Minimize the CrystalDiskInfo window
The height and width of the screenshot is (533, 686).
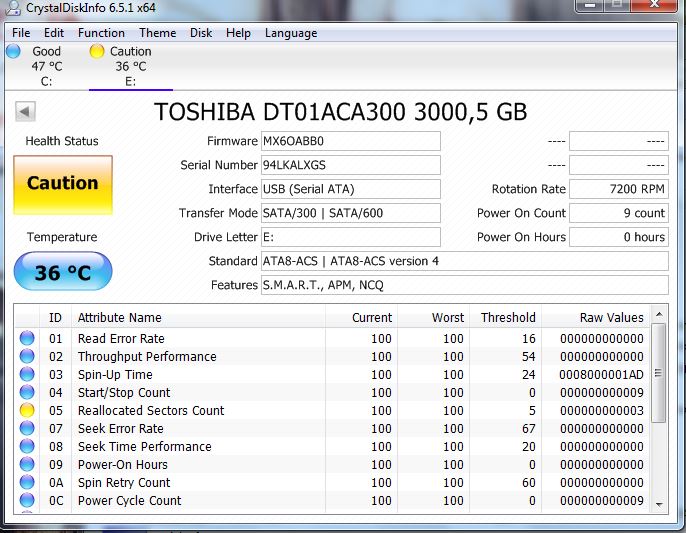[x=590, y=4]
